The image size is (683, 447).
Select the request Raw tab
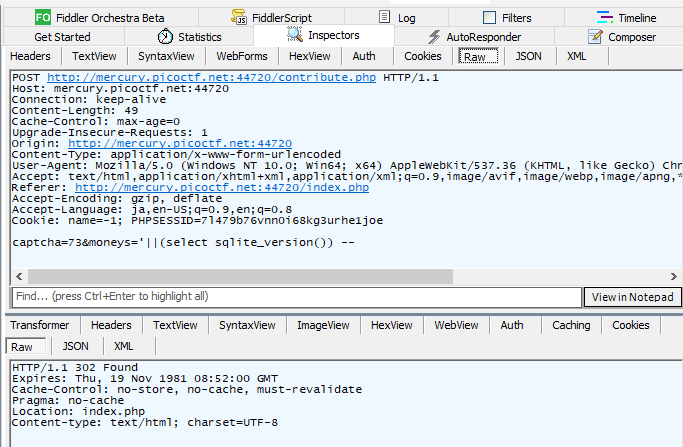(x=478, y=57)
